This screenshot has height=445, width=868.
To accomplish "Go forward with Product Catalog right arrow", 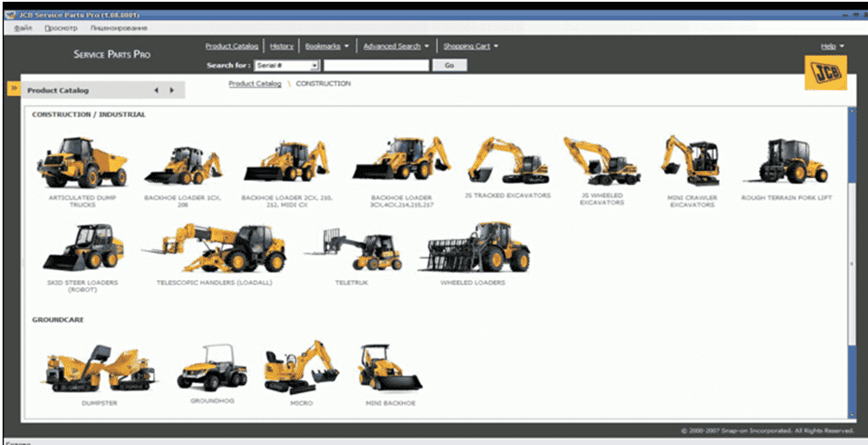I will (172, 90).
